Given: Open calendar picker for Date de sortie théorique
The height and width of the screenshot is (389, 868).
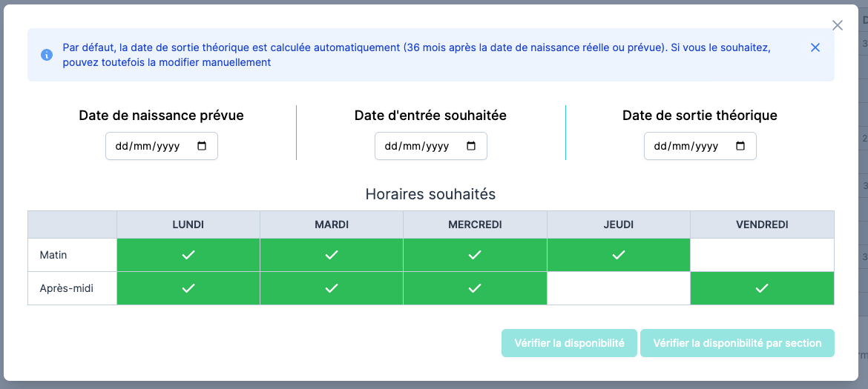Looking at the screenshot, I should (x=740, y=146).
